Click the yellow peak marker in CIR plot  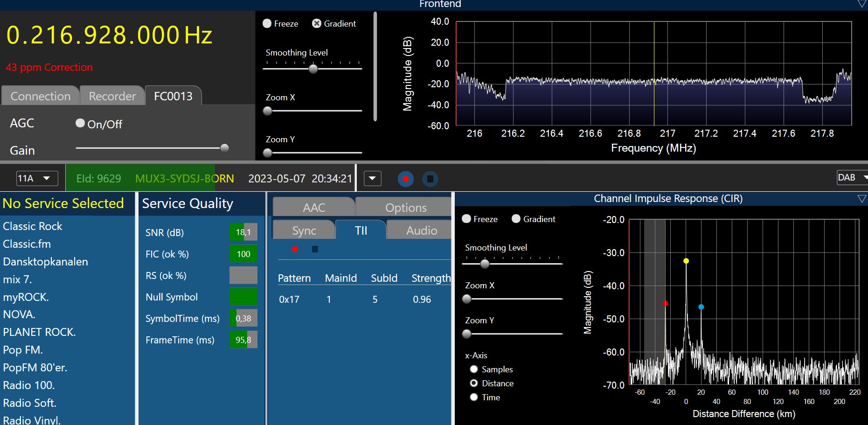point(686,261)
